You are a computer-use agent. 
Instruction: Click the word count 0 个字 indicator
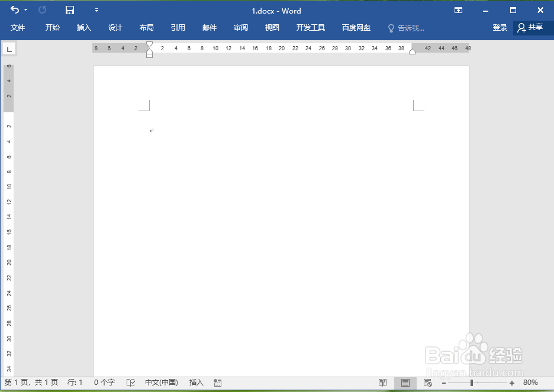tap(104, 383)
